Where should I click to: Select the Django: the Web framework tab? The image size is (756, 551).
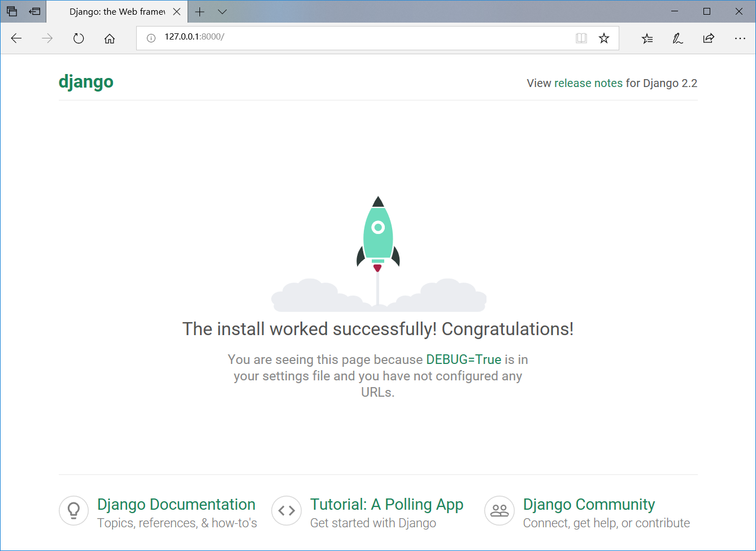[x=117, y=11]
